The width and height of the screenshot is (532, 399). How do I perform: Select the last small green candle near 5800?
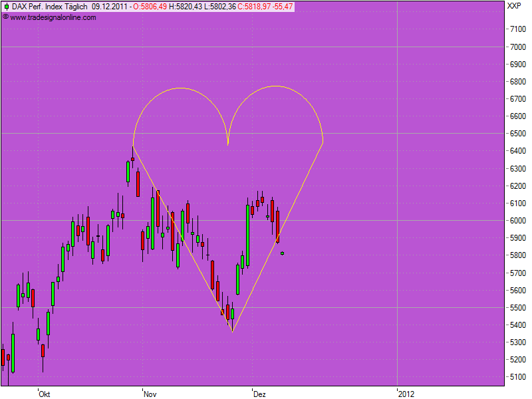tap(282, 253)
